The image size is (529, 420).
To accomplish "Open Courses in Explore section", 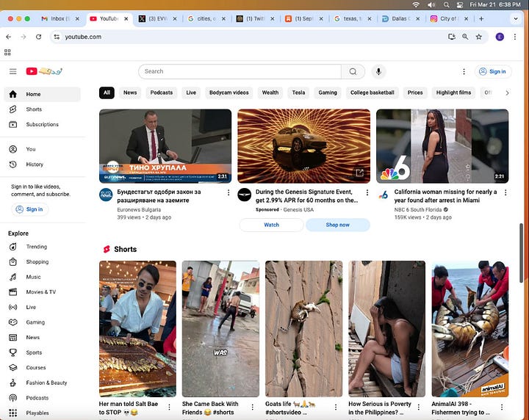I will 42,367.
